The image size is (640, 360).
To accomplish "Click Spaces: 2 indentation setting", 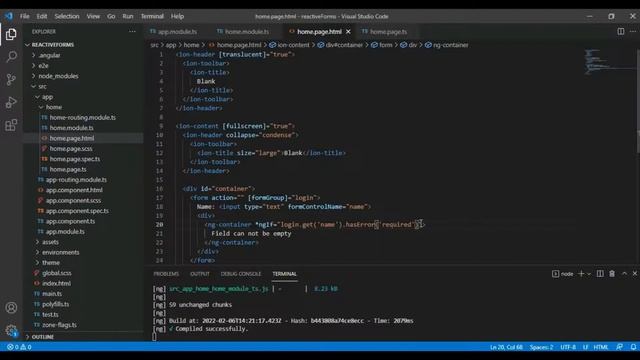I will point(541,347).
